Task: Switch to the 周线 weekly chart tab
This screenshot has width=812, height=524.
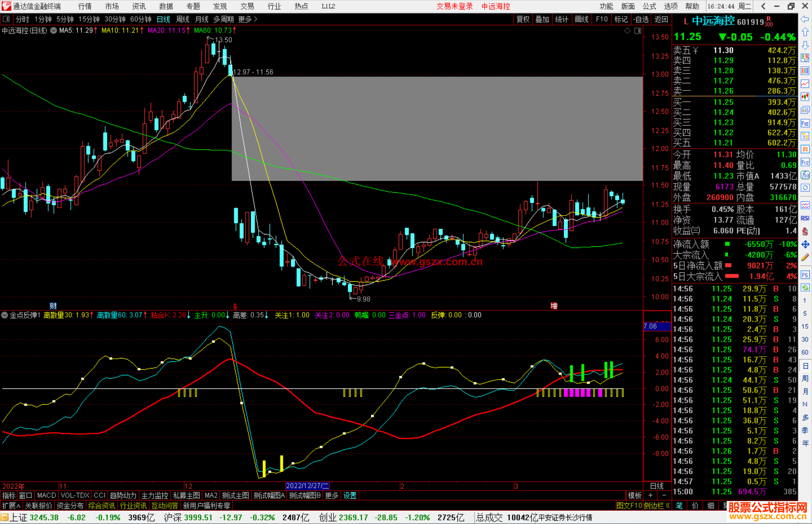Action: (183, 19)
